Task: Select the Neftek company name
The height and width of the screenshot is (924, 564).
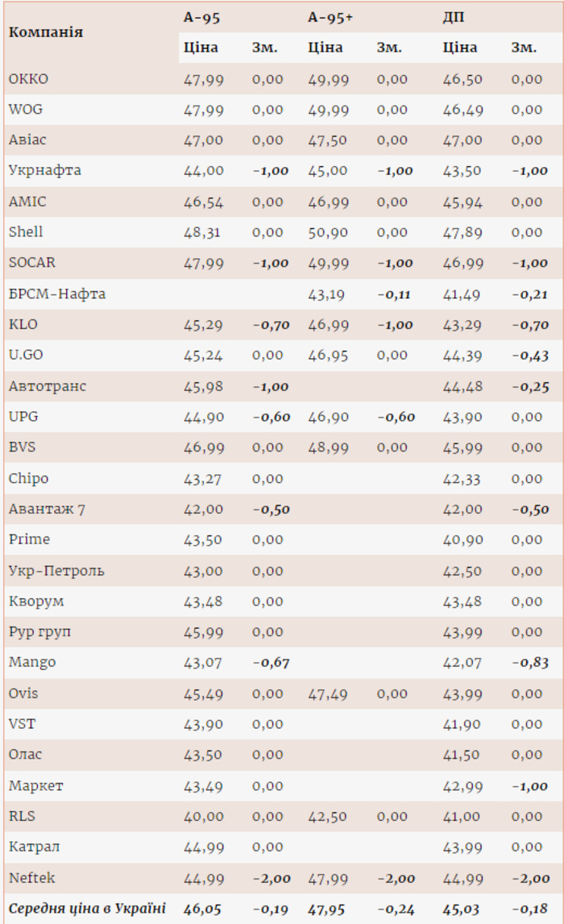Action: 32,877
